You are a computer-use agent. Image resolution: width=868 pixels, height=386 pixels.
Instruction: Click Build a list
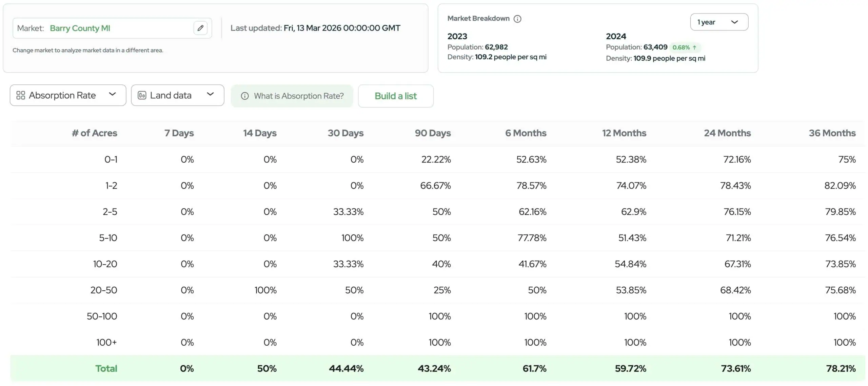click(x=396, y=96)
